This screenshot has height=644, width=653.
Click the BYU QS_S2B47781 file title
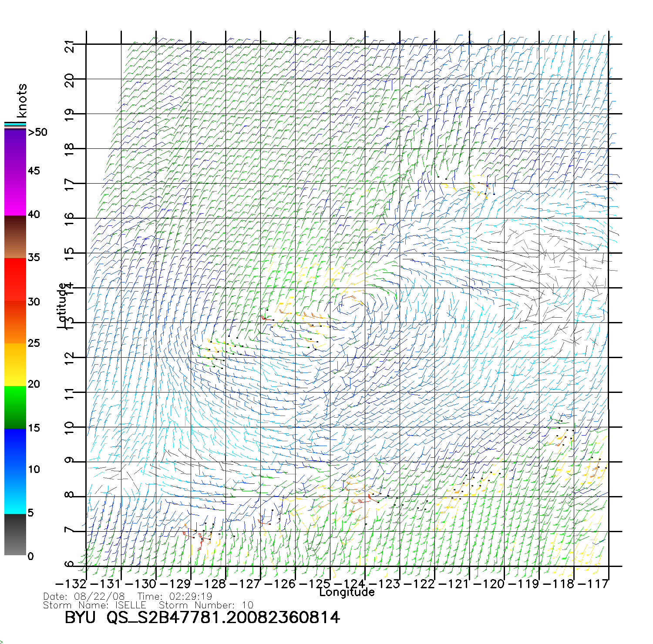pyautogui.click(x=202, y=617)
